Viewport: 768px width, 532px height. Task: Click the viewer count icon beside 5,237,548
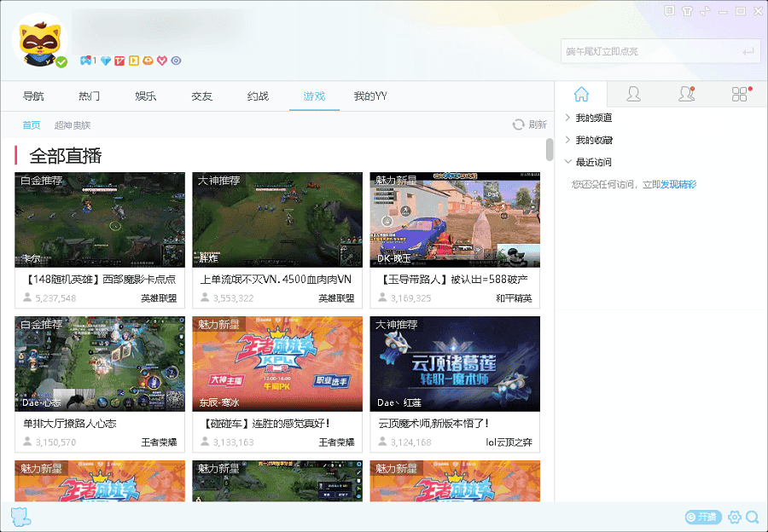[x=27, y=298]
